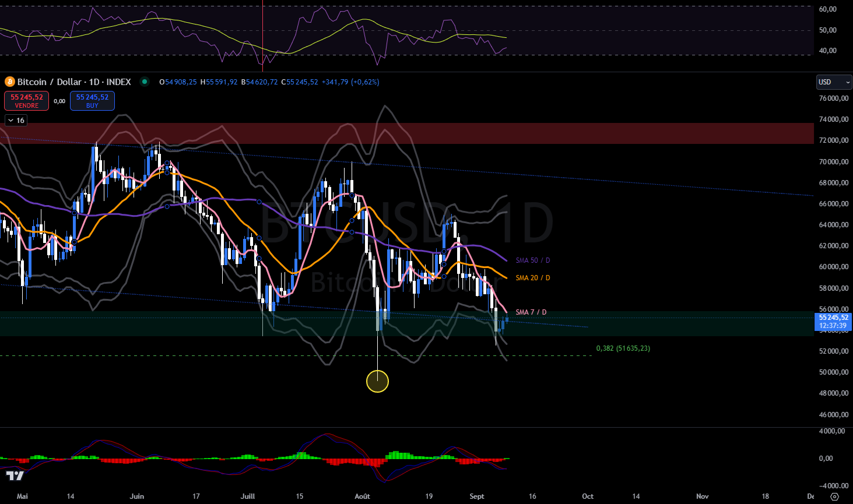Click the red VENDRE sell button
Viewport: 853px width, 504px height.
tap(27, 101)
